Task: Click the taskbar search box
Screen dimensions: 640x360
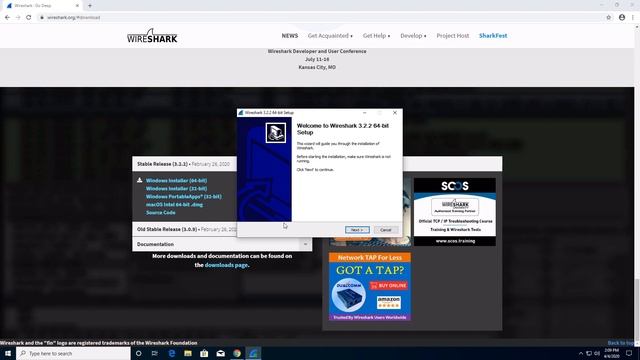Action: (x=73, y=353)
